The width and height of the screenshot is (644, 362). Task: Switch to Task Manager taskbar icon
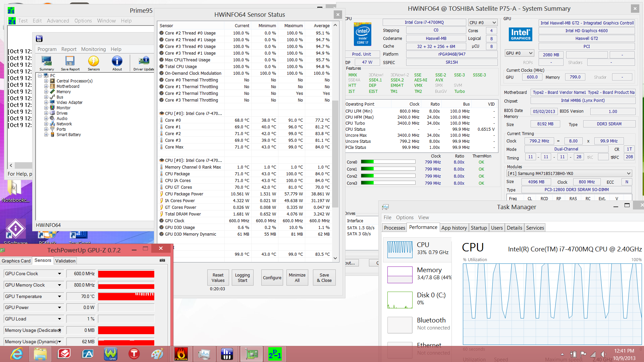(204, 354)
